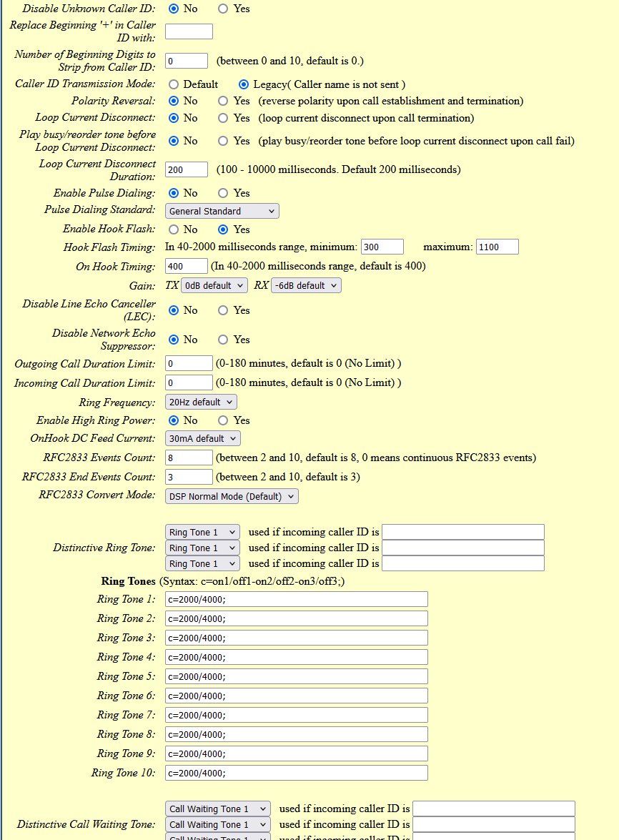
Task: Edit the Ring Tone 8 cadence field
Action: pyautogui.click(x=297, y=734)
